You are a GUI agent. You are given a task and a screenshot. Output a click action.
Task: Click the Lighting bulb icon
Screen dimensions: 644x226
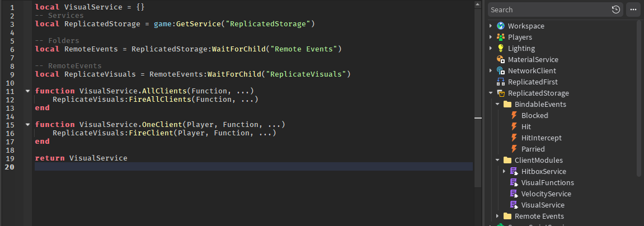coord(500,48)
